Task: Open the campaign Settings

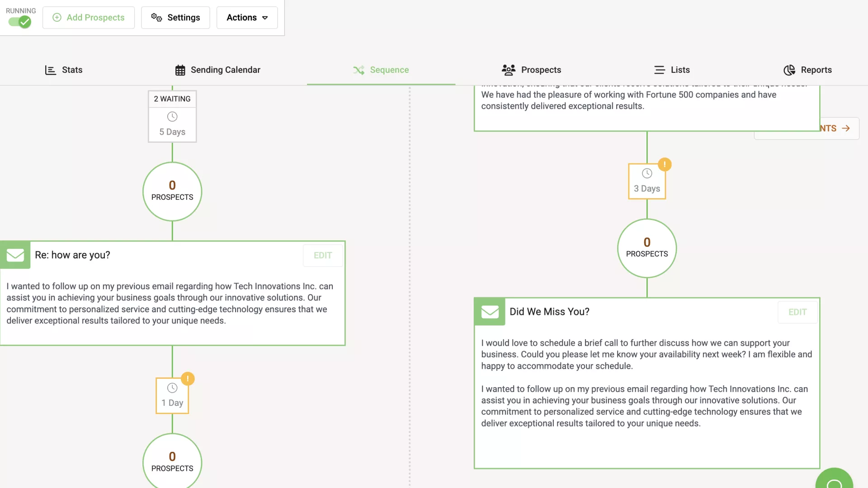Action: (x=175, y=18)
